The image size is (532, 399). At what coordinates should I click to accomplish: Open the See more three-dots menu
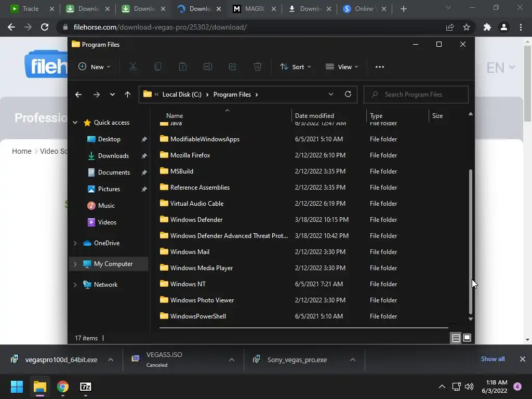[380, 67]
